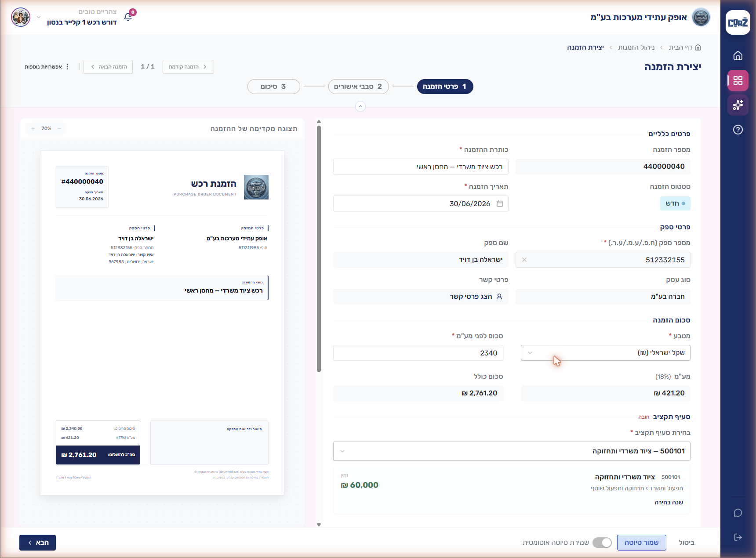Click the total amount ₪ 2,761.20 field
Image resolution: width=756 pixels, height=558 pixels.
[x=418, y=393]
